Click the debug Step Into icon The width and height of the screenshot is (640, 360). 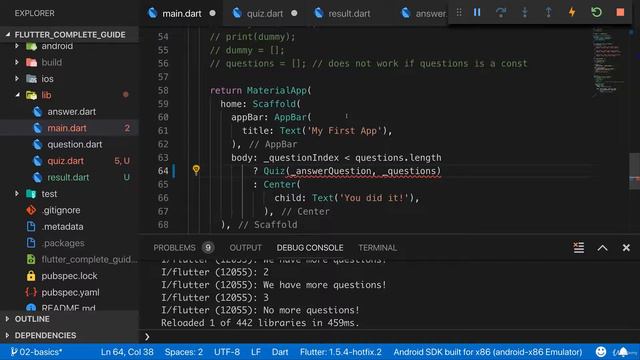pyautogui.click(x=524, y=13)
